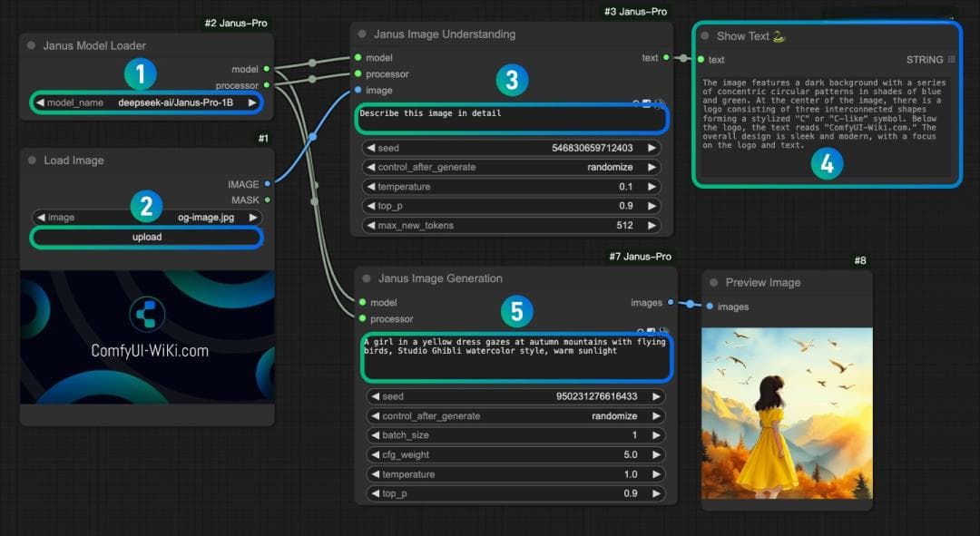Click the '#1' badge above Load Image
Viewport: 980px width, 536px height.
coord(263,138)
